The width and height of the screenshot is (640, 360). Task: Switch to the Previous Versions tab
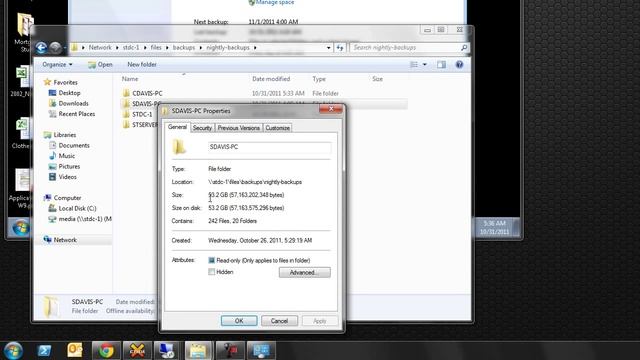pos(239,128)
